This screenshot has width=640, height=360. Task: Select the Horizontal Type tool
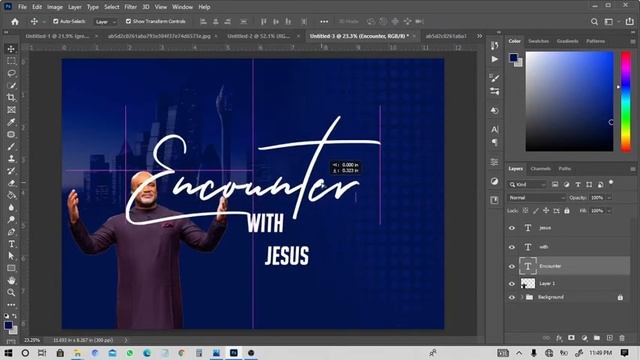click(11, 244)
